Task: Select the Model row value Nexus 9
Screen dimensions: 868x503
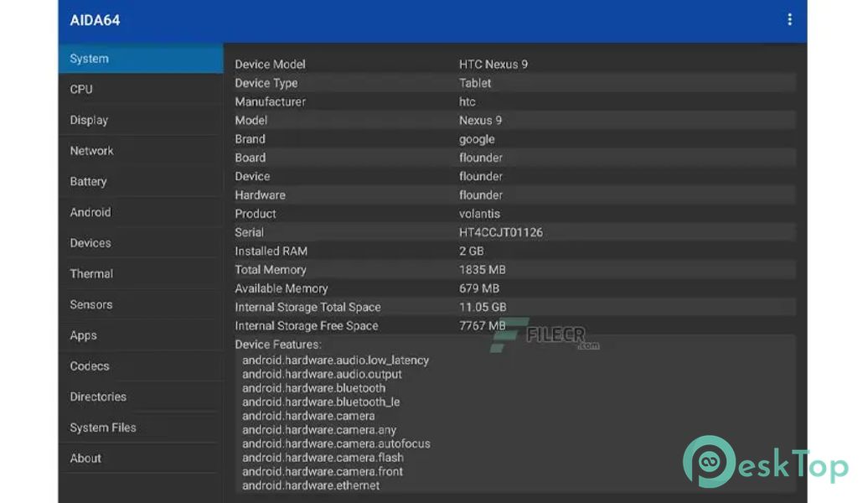Action: tap(481, 120)
